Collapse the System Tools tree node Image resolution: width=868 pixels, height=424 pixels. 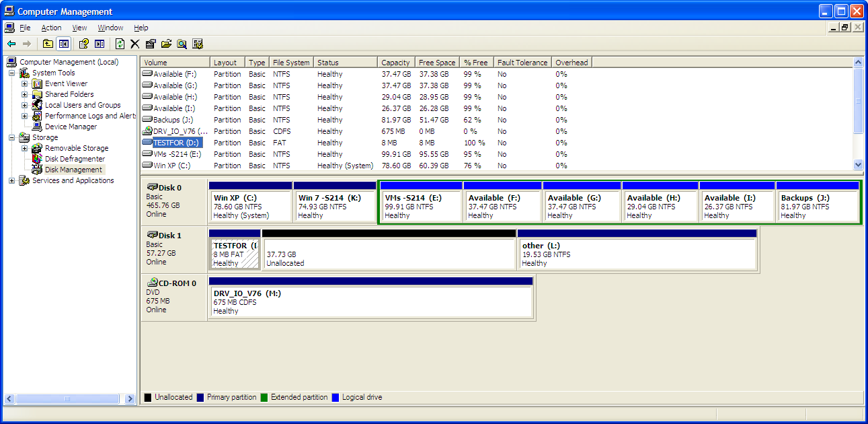[x=12, y=73]
